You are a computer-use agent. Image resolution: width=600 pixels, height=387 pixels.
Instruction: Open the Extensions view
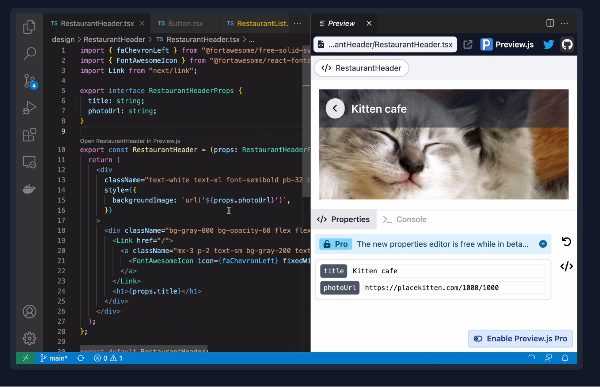point(29,135)
